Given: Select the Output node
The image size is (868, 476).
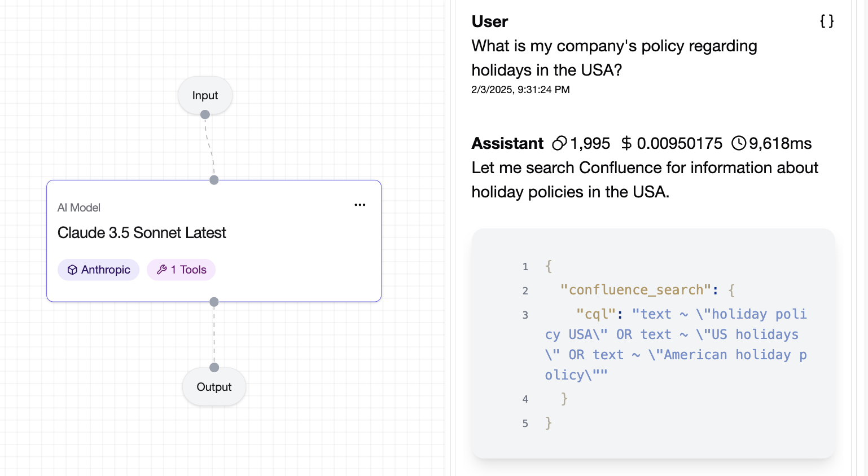Looking at the screenshot, I should click(214, 387).
